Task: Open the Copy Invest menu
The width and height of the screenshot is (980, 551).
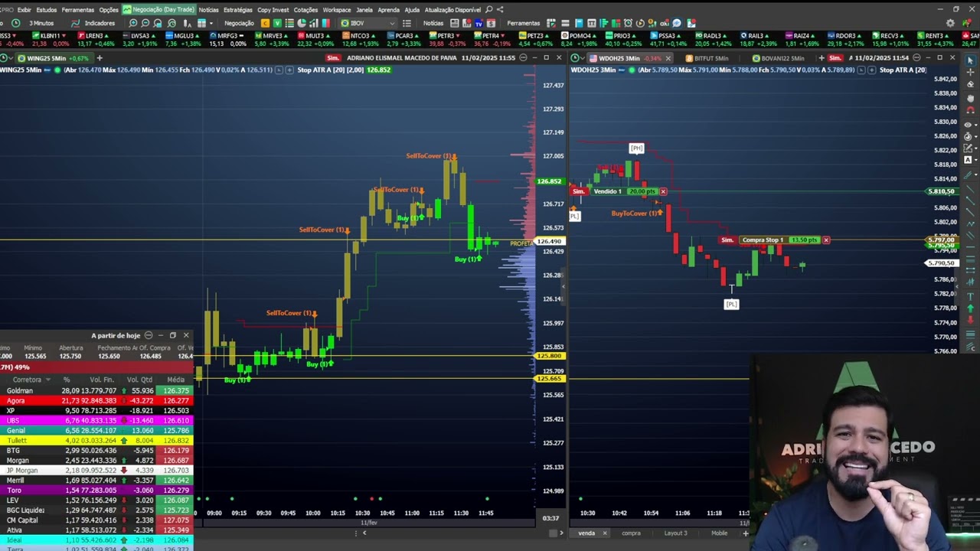Action: coord(273,10)
